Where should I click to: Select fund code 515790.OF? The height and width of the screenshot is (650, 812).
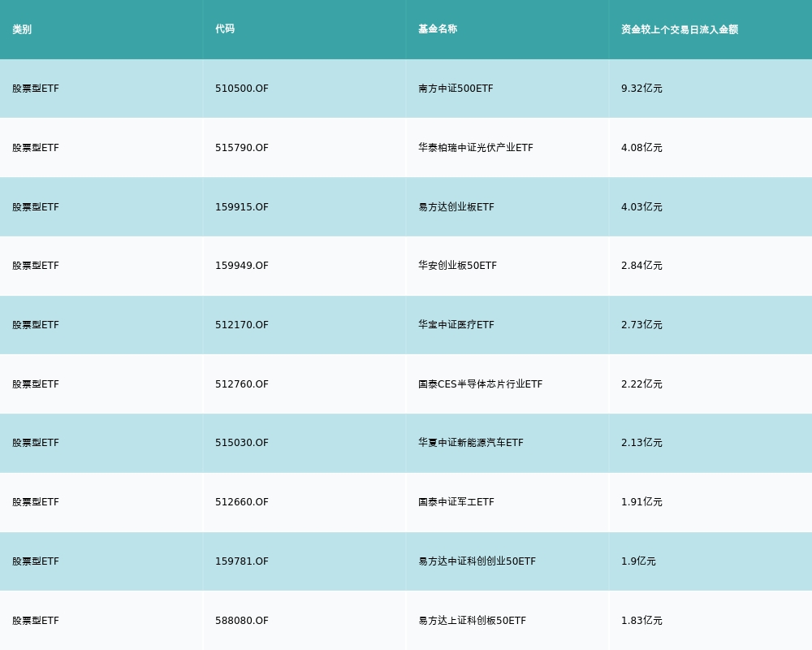point(242,148)
